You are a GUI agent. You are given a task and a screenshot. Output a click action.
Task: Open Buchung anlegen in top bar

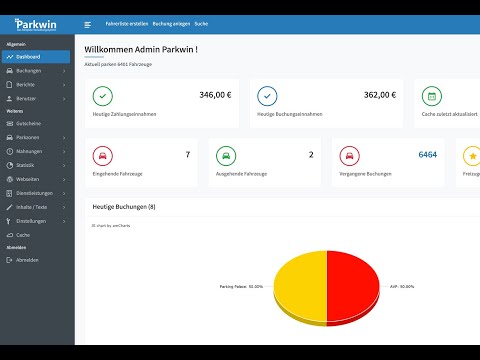click(x=171, y=24)
